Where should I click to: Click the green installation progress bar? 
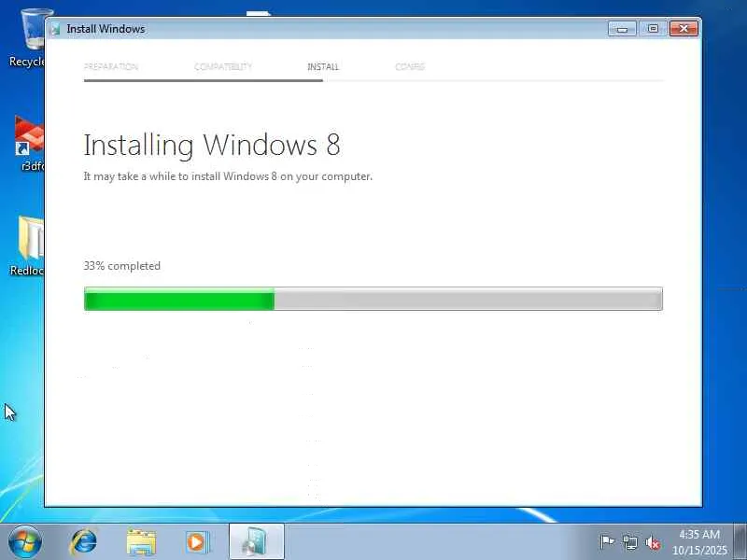pyautogui.click(x=373, y=299)
